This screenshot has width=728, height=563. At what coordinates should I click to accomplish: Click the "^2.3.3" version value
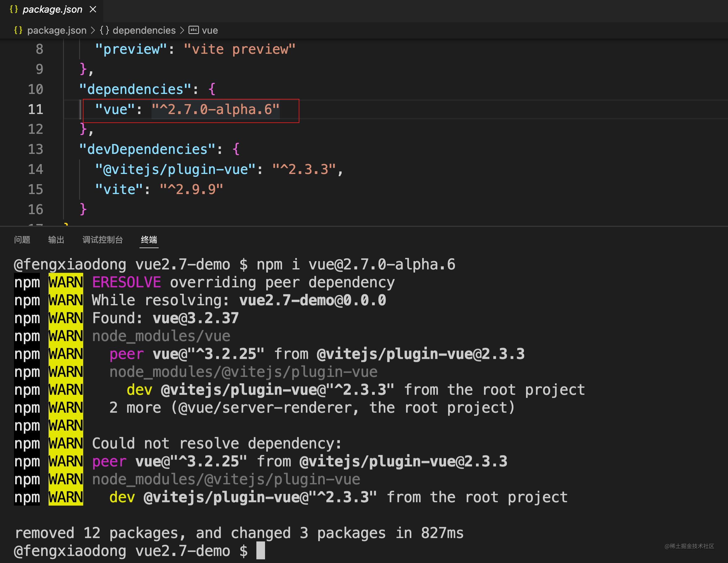point(304,169)
